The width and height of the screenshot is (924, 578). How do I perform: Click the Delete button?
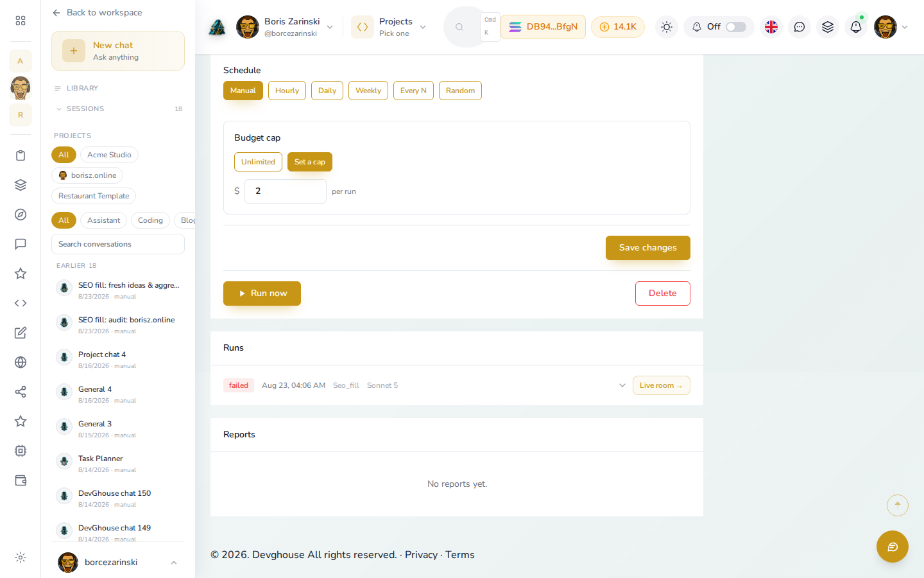pyautogui.click(x=663, y=293)
